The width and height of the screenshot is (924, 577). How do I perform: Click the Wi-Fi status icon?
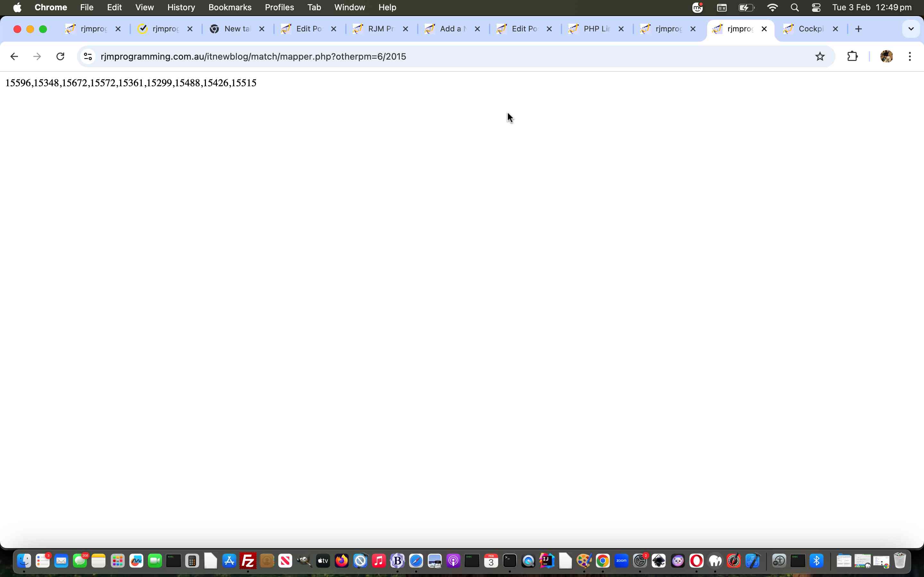click(773, 8)
